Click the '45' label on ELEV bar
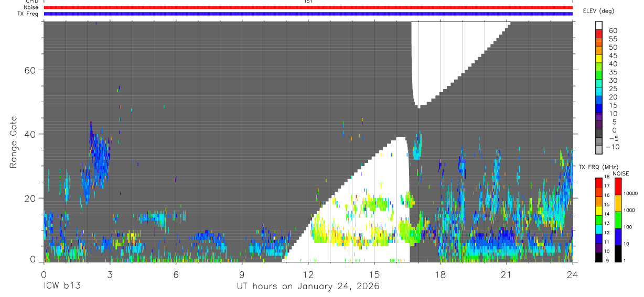 613,56
